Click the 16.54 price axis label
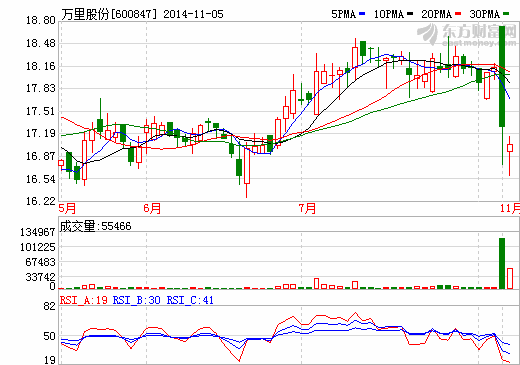 coord(41,179)
